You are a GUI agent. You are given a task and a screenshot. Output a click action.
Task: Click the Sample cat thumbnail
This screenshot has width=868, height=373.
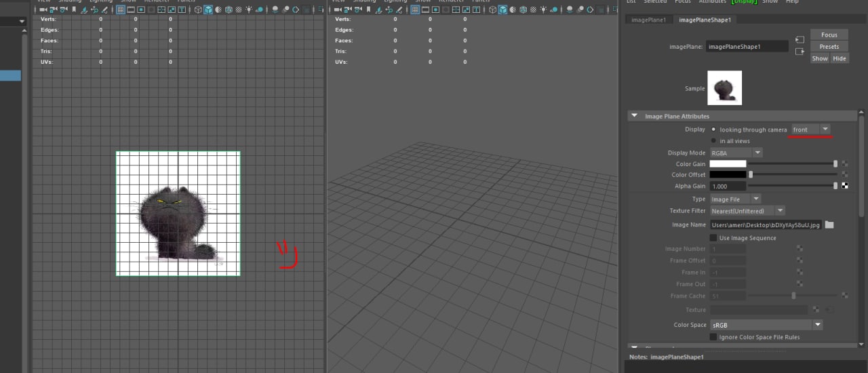724,88
